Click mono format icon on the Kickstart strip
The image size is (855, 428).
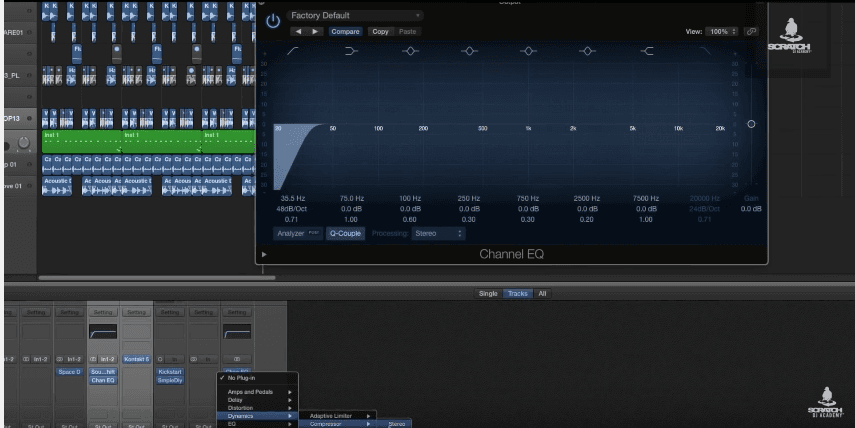tap(160, 359)
